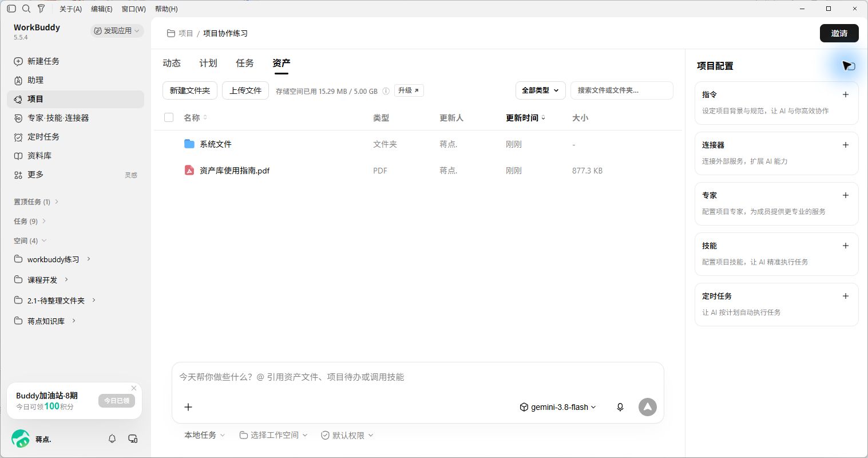Screen dimensions: 868x458
Task: Open the 发现应用 dropdown
Action: (117, 31)
